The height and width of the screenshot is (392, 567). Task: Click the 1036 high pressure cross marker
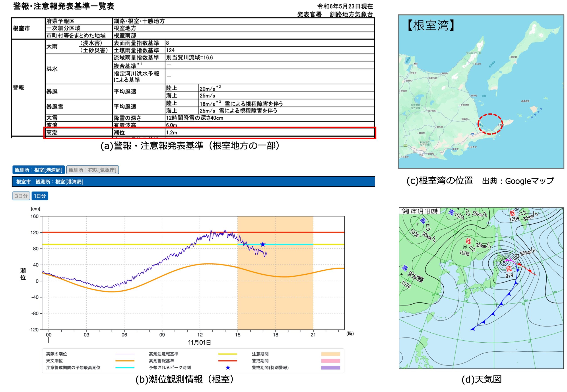coord(417,224)
